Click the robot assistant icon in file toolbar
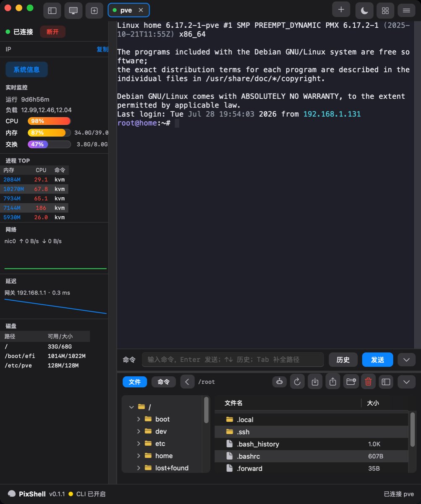The height and width of the screenshot is (504, 421). point(280,382)
